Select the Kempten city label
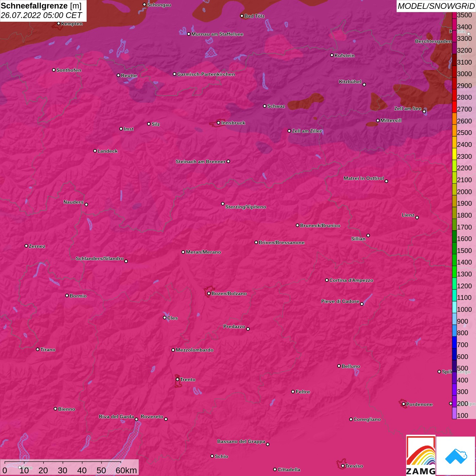Image resolution: width=476 pixels, height=476 pixels. click(72, 23)
